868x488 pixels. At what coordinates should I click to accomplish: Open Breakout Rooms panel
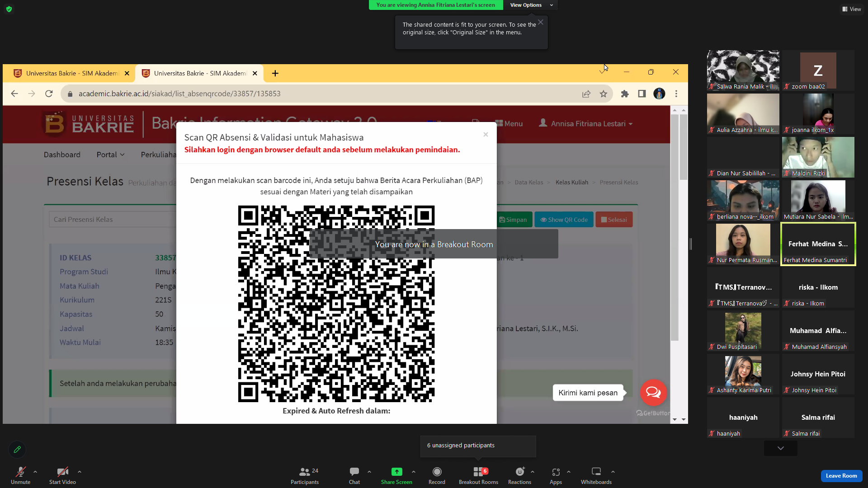pyautogui.click(x=478, y=475)
